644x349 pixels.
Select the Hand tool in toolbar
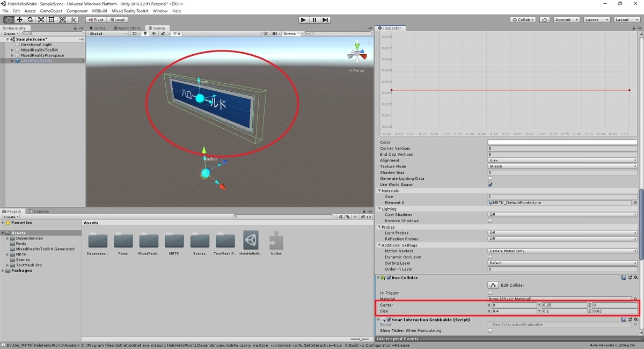tap(9, 20)
